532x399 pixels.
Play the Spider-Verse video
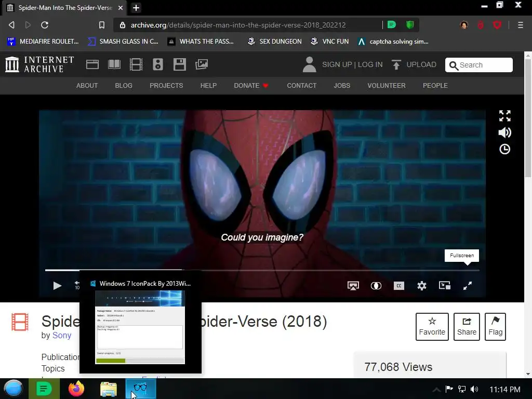[x=57, y=286]
